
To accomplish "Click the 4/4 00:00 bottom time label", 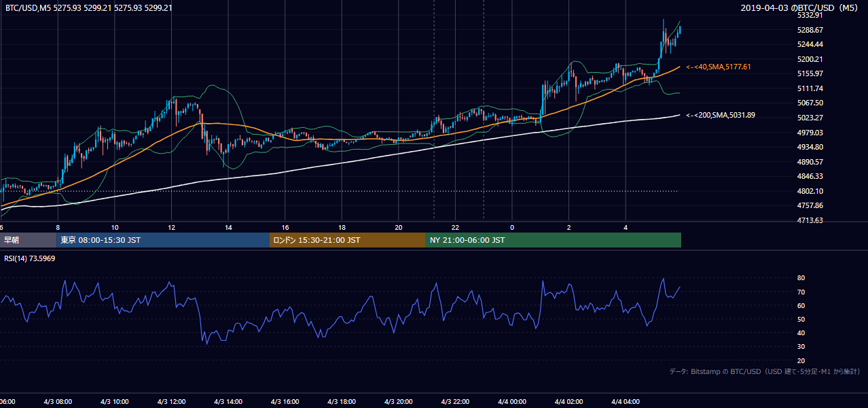I will point(512,402).
